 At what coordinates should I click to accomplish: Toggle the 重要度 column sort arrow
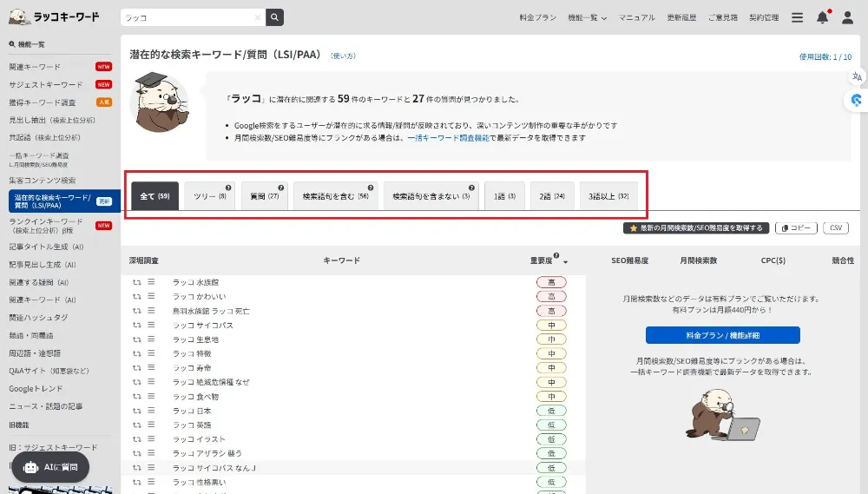[565, 261]
